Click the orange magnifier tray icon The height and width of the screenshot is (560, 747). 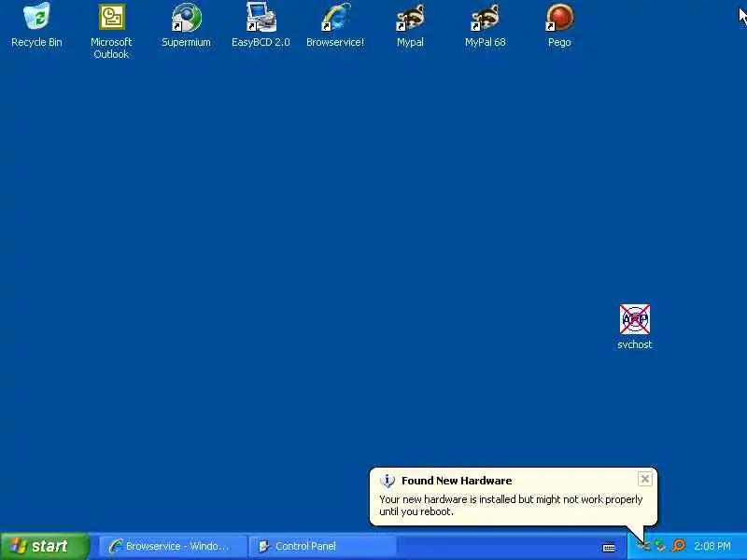[x=679, y=546]
